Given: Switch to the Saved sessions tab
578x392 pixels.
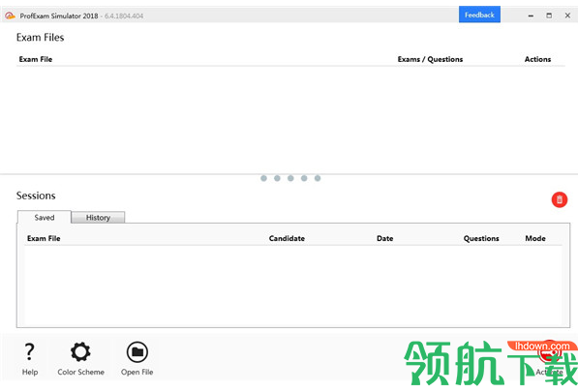Looking at the screenshot, I should (45, 218).
